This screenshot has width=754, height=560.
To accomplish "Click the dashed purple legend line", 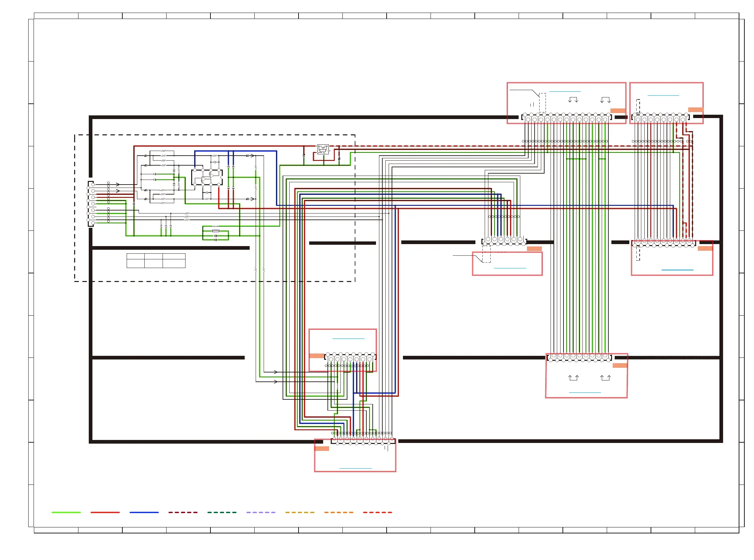I will click(x=261, y=512).
